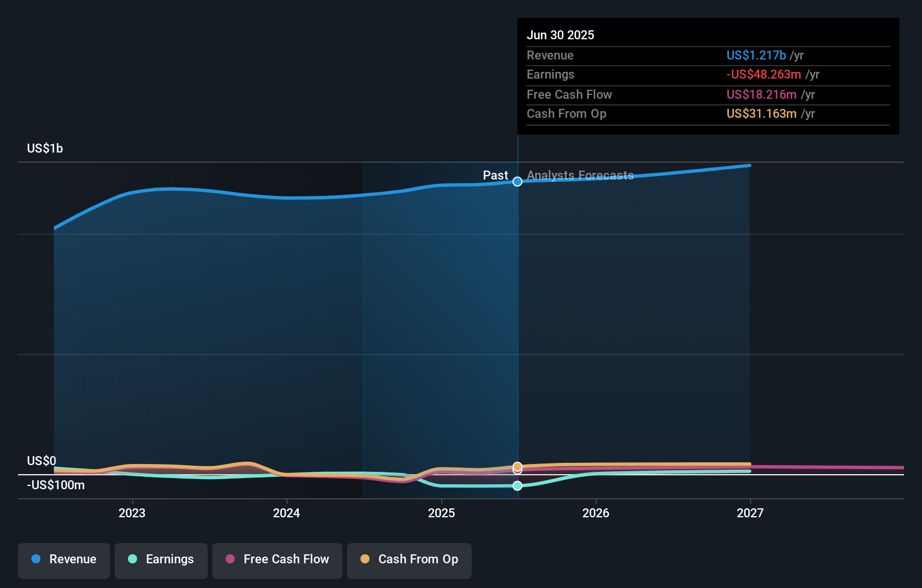Click the Cash From Op legend button
The height and width of the screenshot is (588, 922).
tap(409, 559)
